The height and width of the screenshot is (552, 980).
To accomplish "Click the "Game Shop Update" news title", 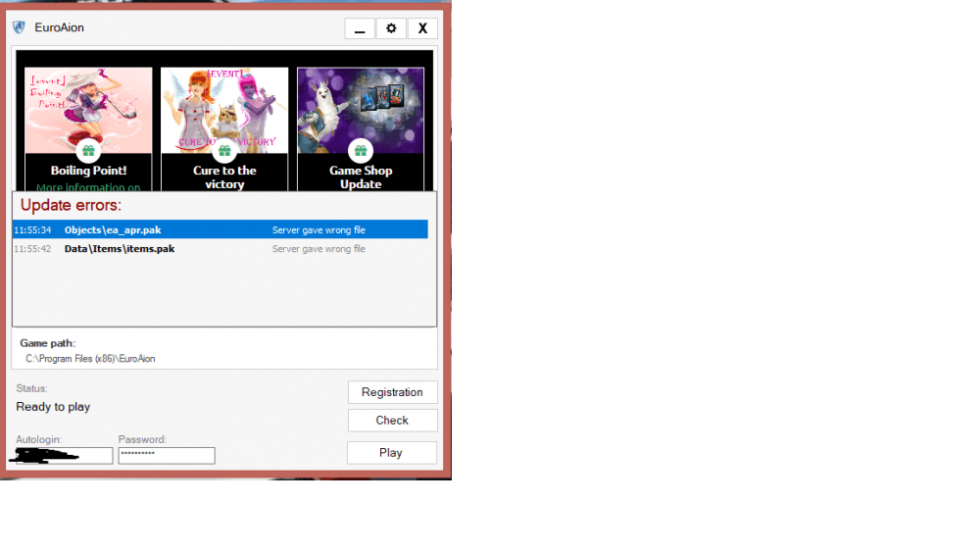I will coord(361,176).
